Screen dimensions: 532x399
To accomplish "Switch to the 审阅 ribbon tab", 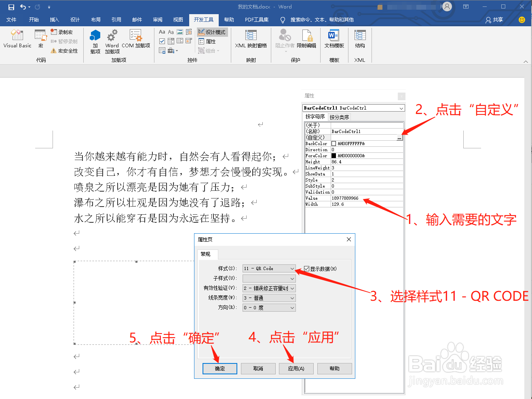I will pos(158,20).
